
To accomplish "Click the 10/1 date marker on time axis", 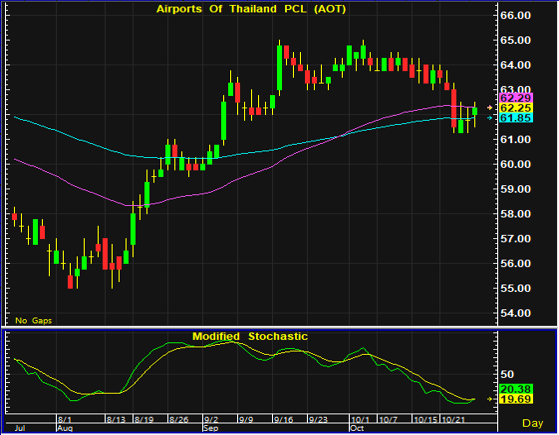I will pyautogui.click(x=360, y=419).
